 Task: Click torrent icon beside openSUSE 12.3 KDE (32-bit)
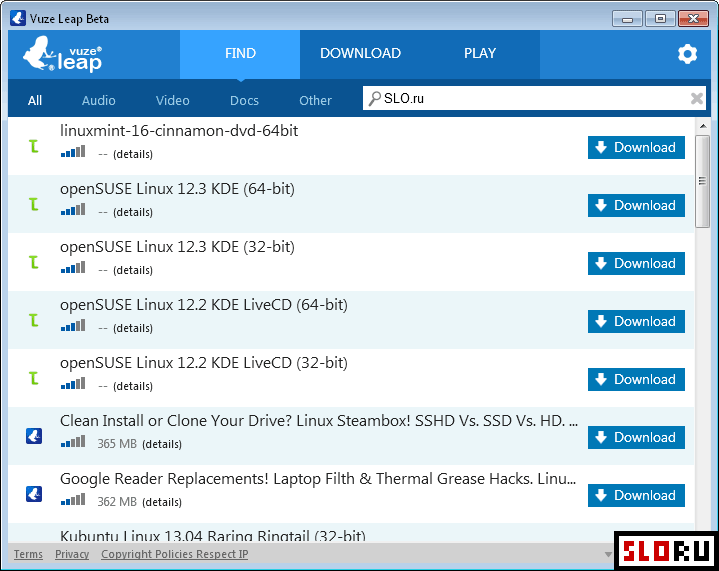coord(34,262)
